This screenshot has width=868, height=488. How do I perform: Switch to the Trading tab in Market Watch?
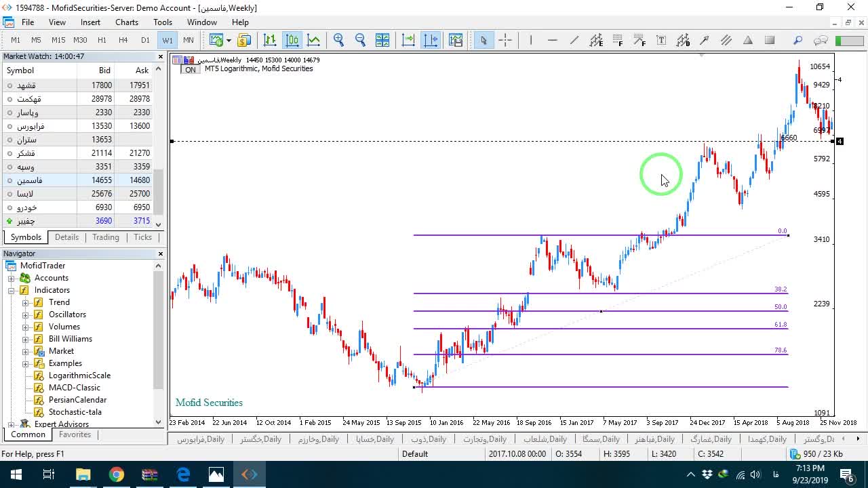pos(106,237)
